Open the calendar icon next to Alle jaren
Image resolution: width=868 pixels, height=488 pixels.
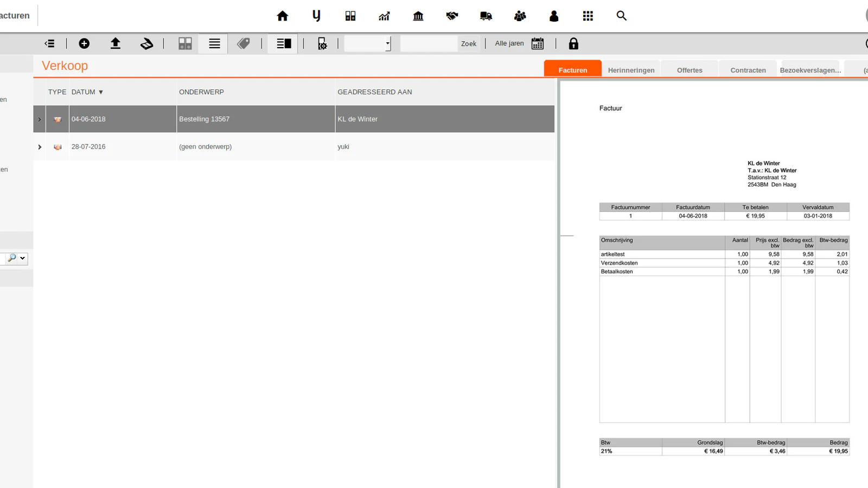538,43
